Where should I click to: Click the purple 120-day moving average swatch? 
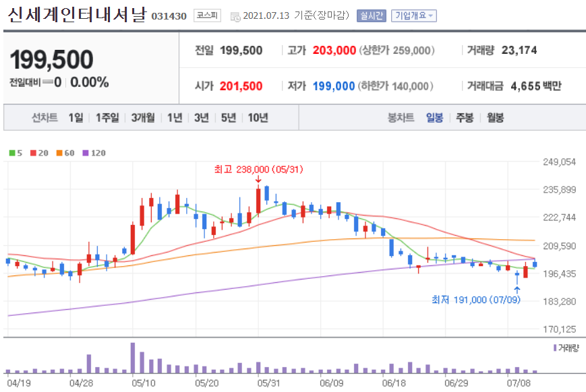click(x=86, y=153)
